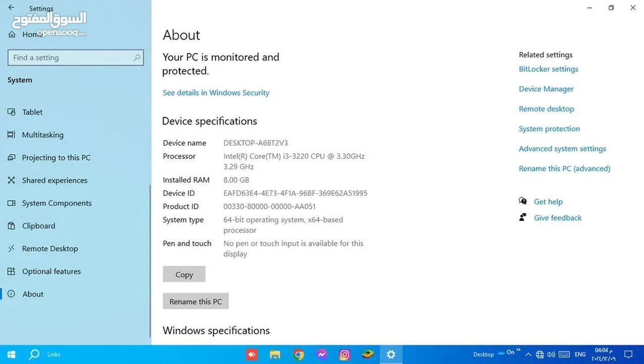Open Instagram from the taskbar
The image size is (644, 364).
point(345,354)
